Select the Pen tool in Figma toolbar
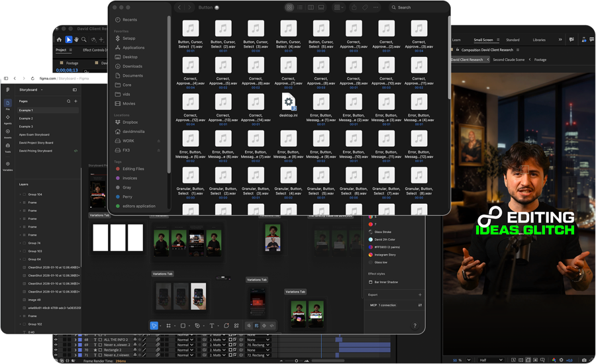This screenshot has width=596, height=364. point(197,326)
